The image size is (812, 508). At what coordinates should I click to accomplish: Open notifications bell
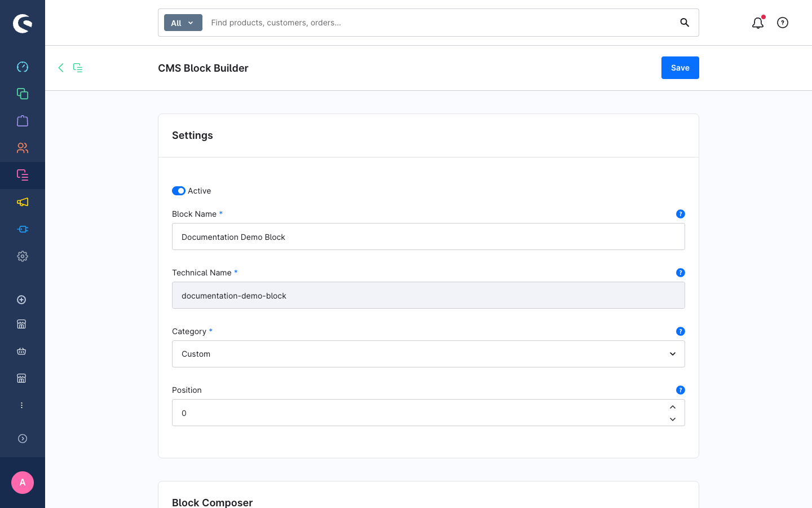758,23
